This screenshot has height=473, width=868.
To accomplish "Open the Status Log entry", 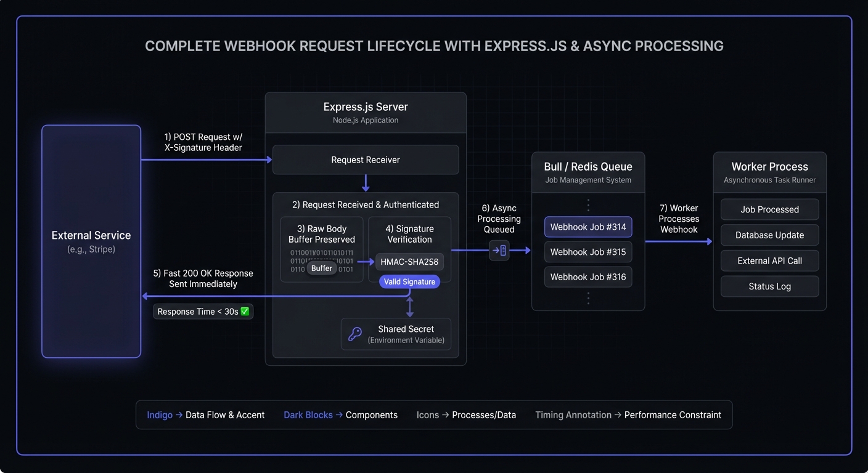I will [x=769, y=286].
